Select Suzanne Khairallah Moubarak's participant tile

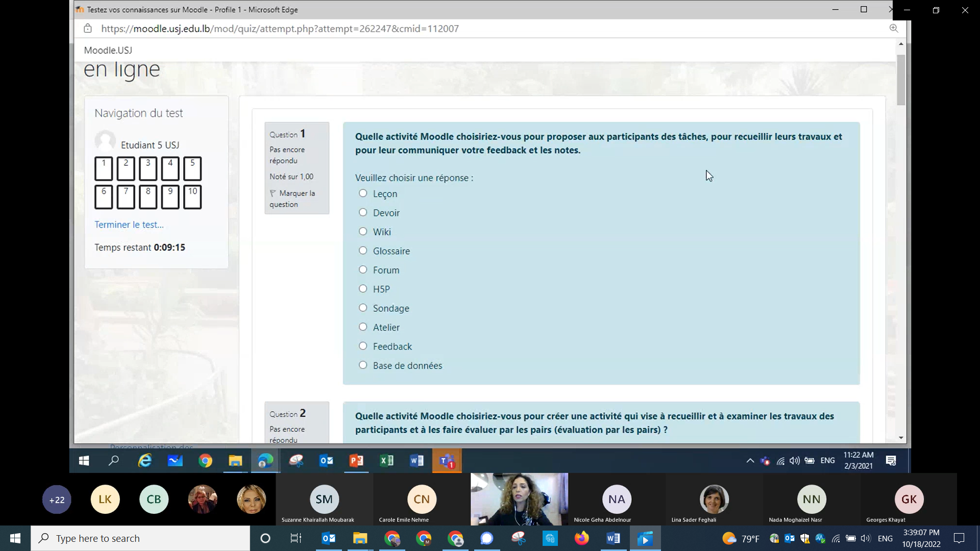(324, 499)
